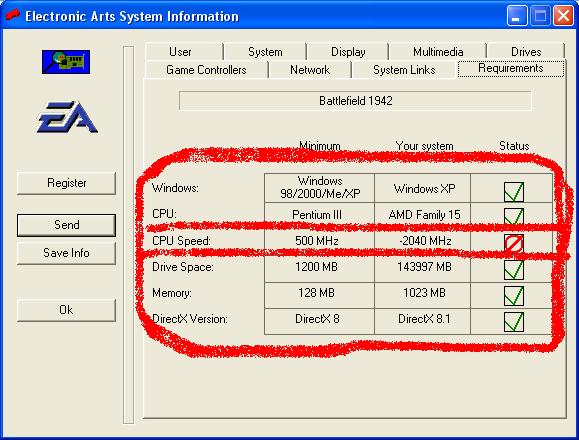Go to the Drives tab

pos(526,52)
